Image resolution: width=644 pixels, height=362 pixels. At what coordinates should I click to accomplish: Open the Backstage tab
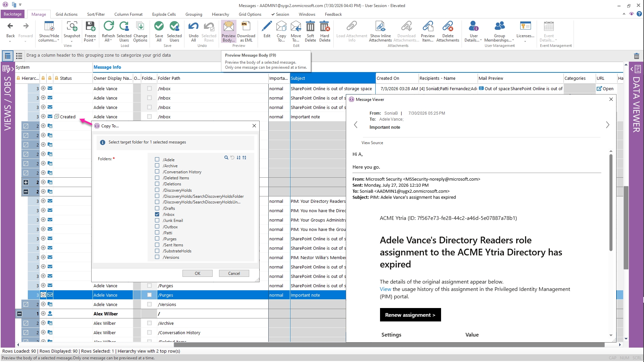(x=12, y=14)
